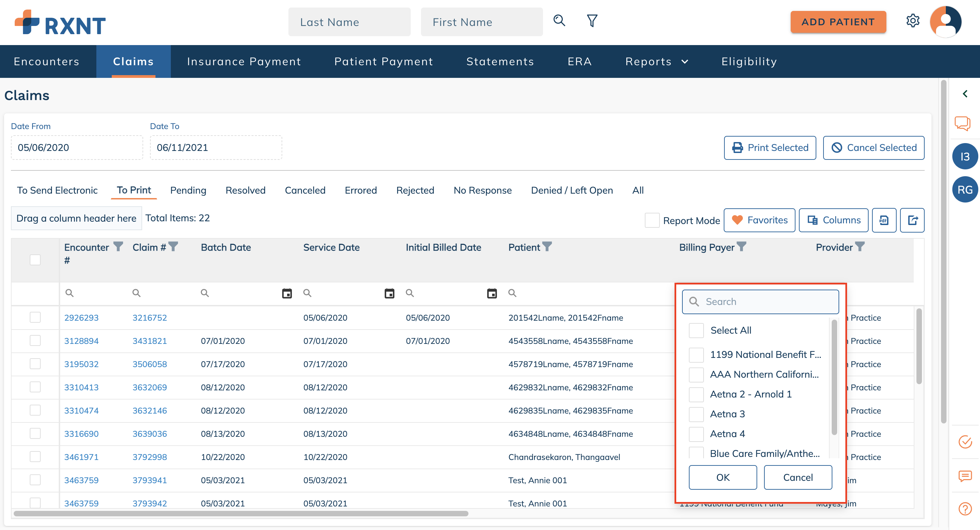
Task: Open the advanced filter funnel icon
Action: (592, 20)
